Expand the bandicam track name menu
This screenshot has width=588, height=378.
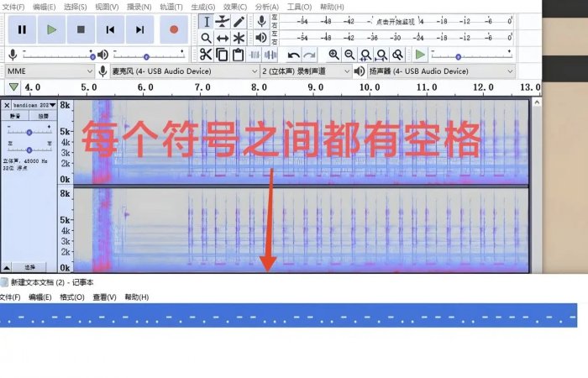[x=34, y=105]
